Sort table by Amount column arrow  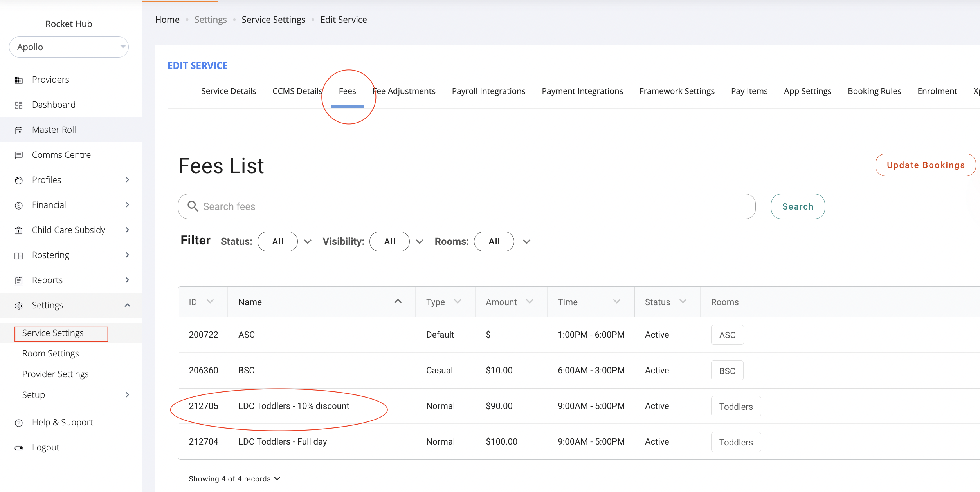coord(530,301)
